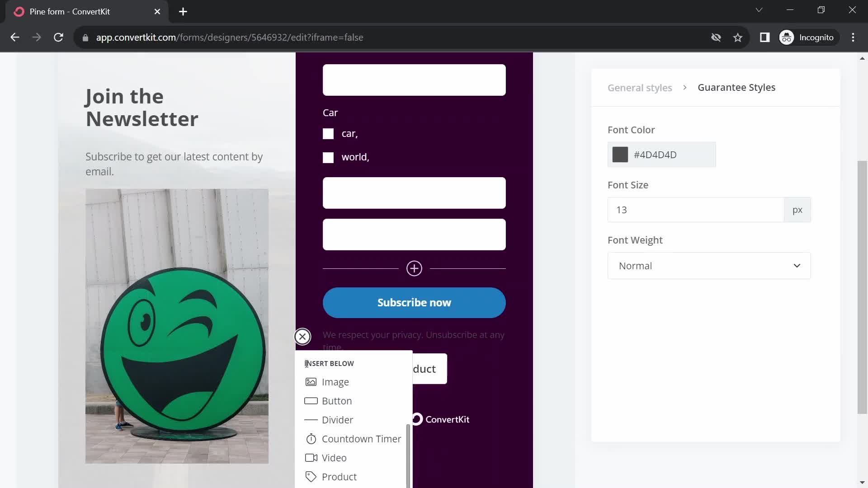
Task: Select the font color swatch
Action: point(620,155)
